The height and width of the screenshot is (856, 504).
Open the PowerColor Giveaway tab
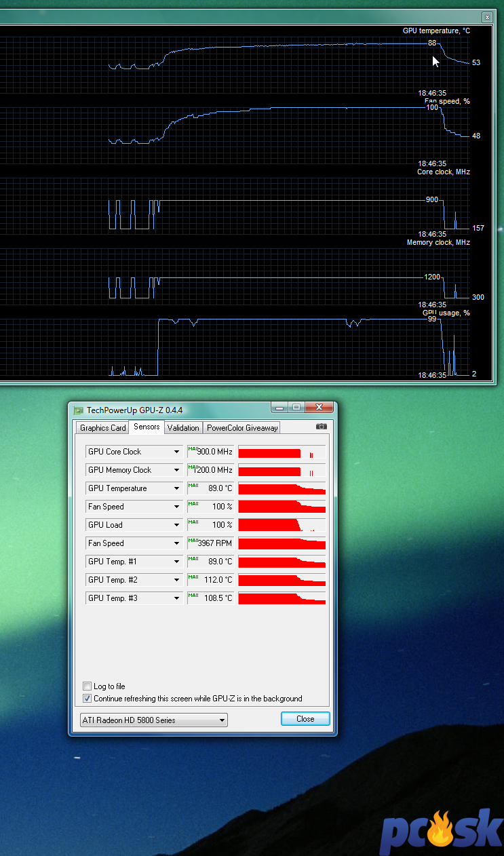(x=242, y=428)
